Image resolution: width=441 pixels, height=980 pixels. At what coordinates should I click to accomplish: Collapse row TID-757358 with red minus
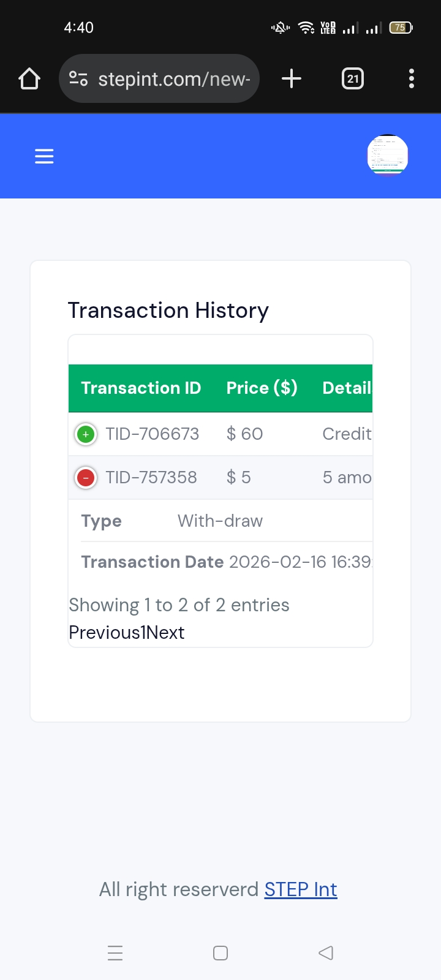86,478
